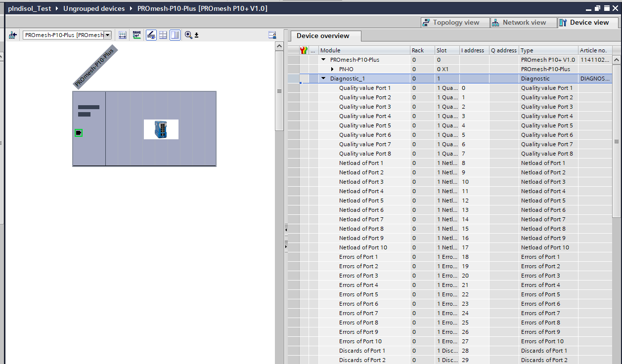Sort by the I address column header
The height and width of the screenshot is (364, 622).
tap(474, 50)
